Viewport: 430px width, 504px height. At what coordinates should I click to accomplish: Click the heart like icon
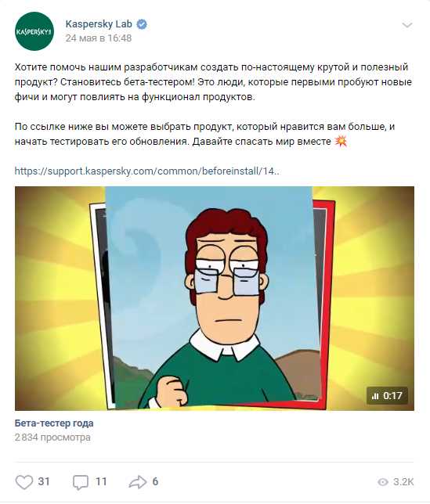click(x=24, y=482)
